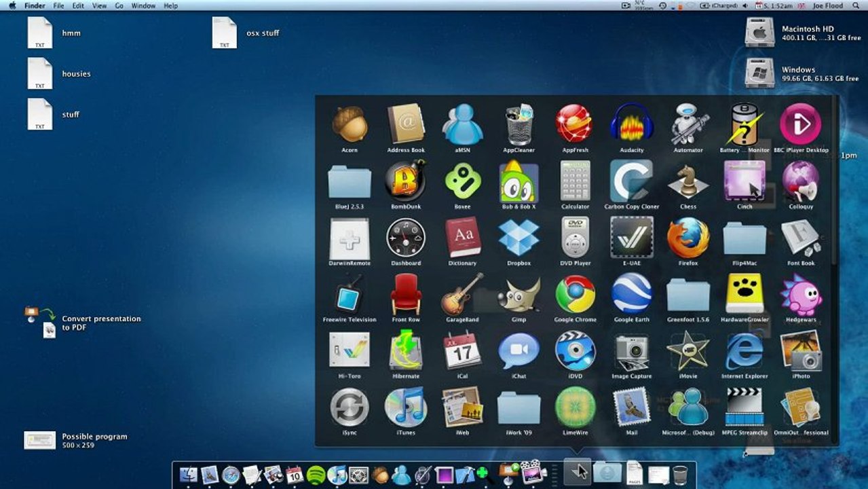The width and height of the screenshot is (868, 489).
Task: Open Front Row from the stack
Action: point(406,293)
